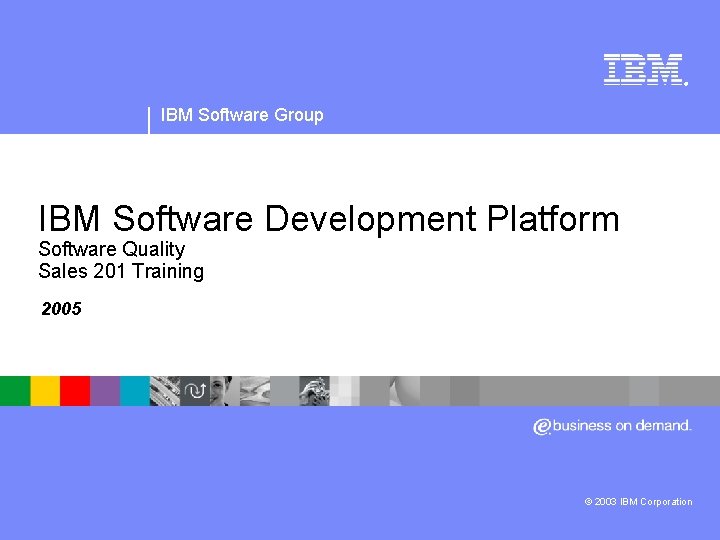Click the '© 2003 IBM Corporation' footer
720x540 pixels.
638,501
